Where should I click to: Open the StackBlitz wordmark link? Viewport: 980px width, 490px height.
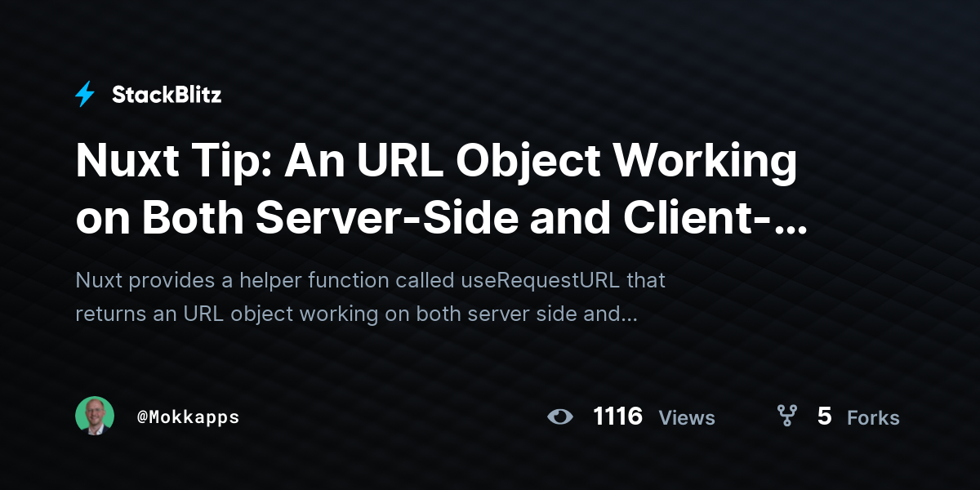tap(167, 95)
